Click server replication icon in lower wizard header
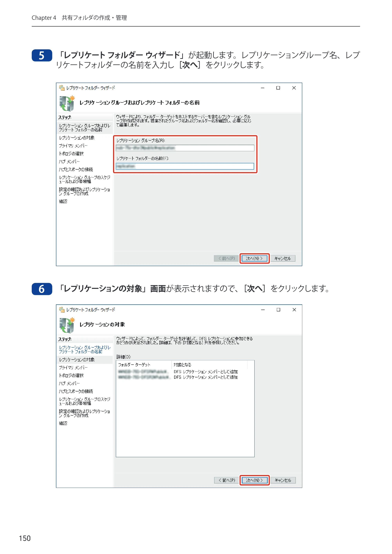The image size is (392, 554). pyautogui.click(x=67, y=325)
